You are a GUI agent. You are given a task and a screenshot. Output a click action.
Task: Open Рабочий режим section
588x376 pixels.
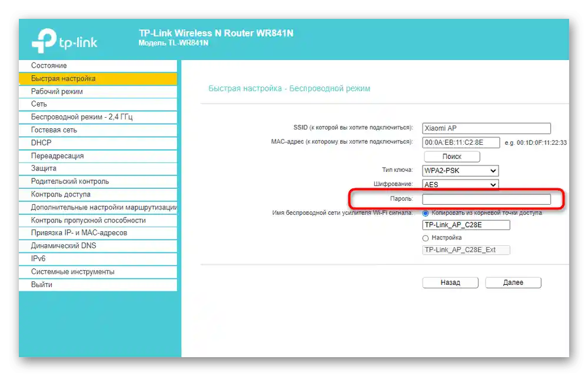[x=98, y=91]
